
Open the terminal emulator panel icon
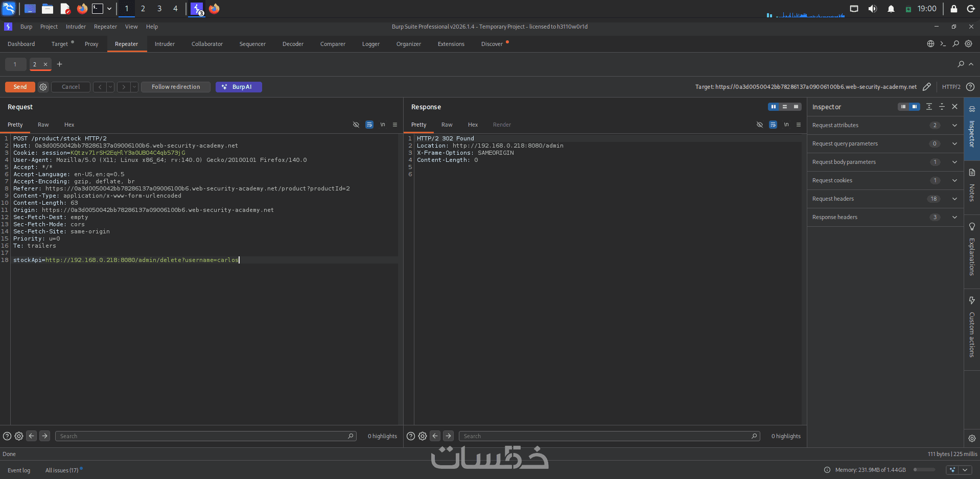click(x=98, y=9)
